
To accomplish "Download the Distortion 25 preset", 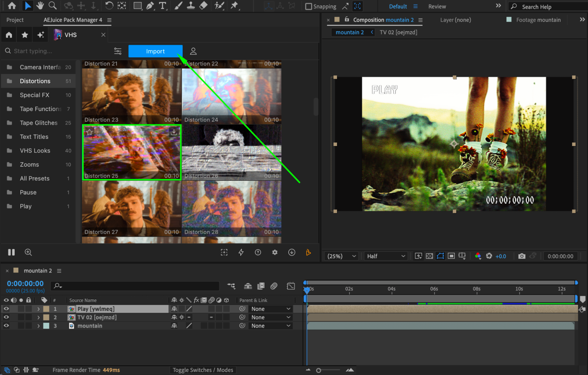I will click(174, 132).
